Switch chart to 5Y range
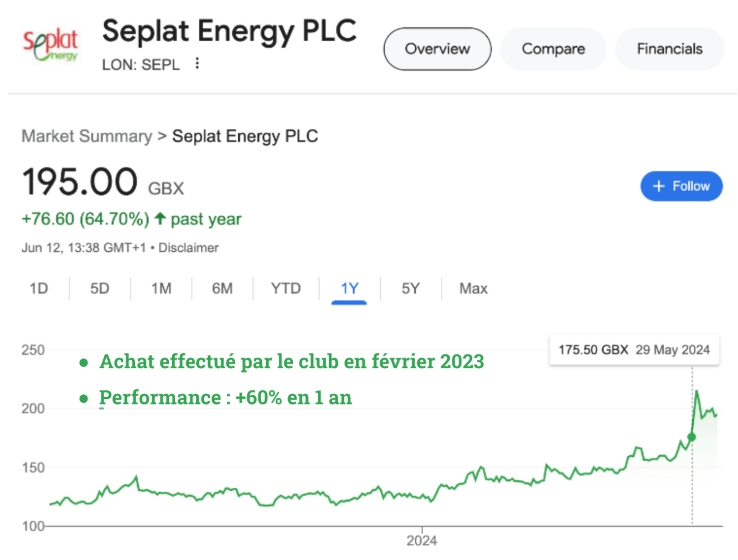This screenshot has width=738, height=560. click(411, 288)
